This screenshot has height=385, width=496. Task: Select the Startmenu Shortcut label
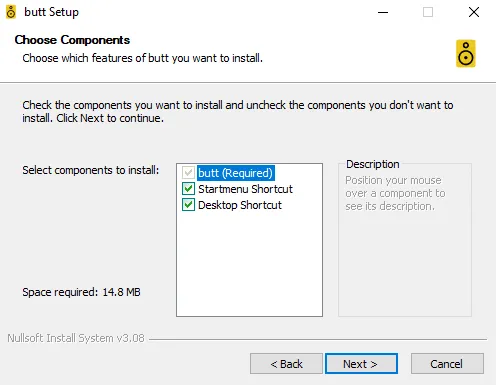(x=245, y=189)
